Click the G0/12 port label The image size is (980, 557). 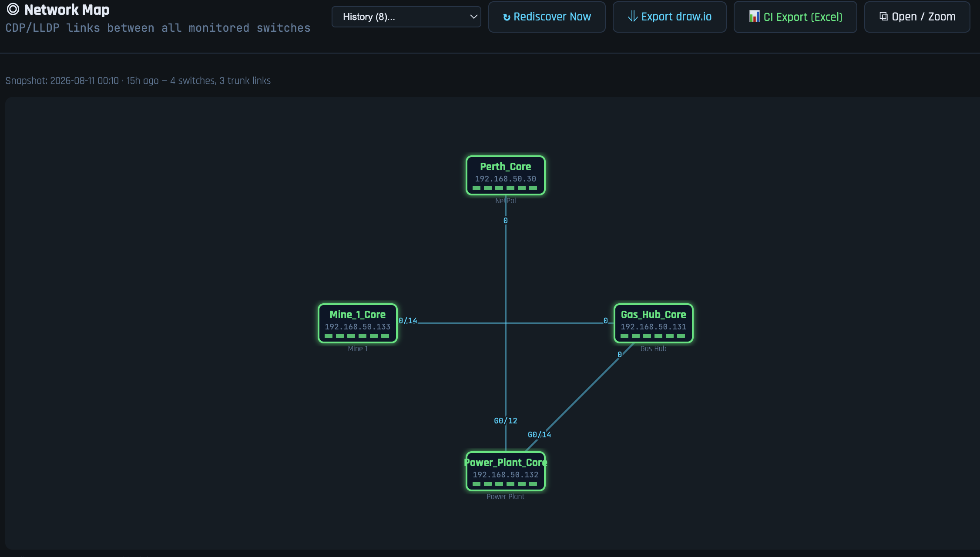[x=506, y=421]
